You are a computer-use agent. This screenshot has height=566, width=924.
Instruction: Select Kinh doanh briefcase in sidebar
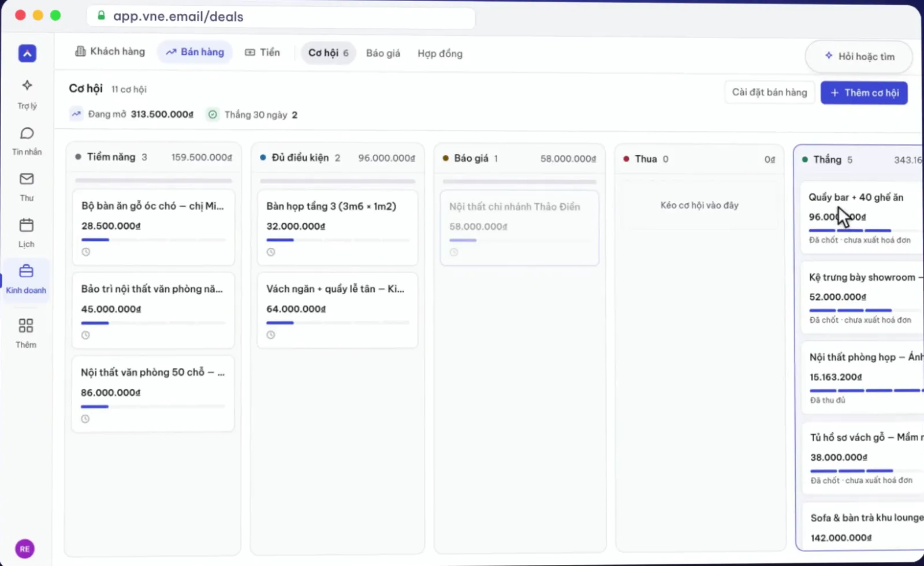(26, 279)
